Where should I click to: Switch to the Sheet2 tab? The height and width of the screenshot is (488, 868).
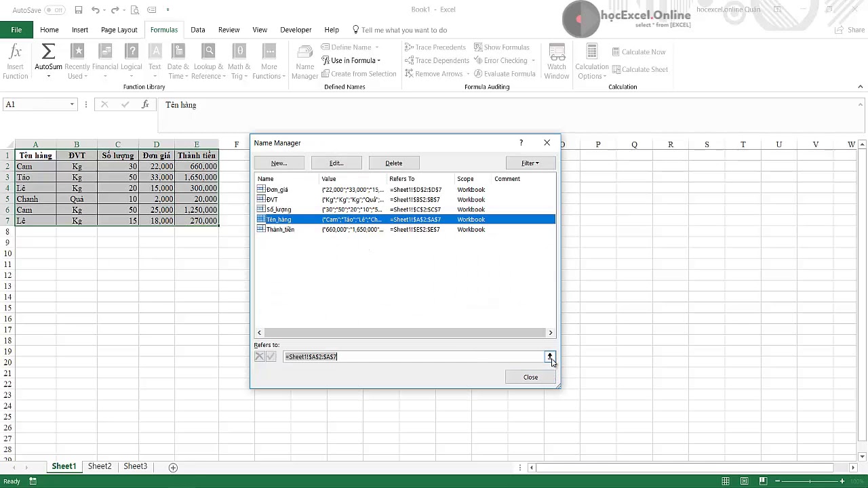pyautogui.click(x=100, y=466)
